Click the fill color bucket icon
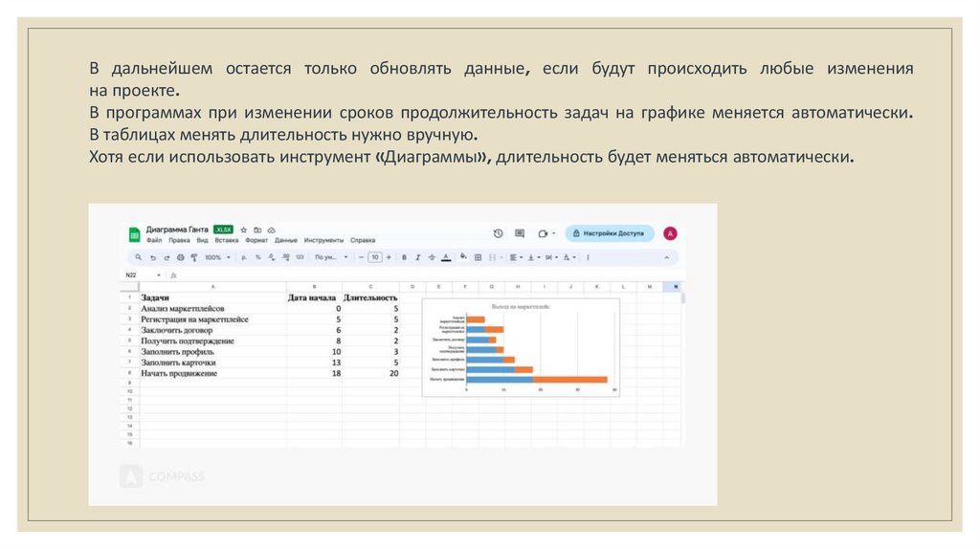 point(463,257)
